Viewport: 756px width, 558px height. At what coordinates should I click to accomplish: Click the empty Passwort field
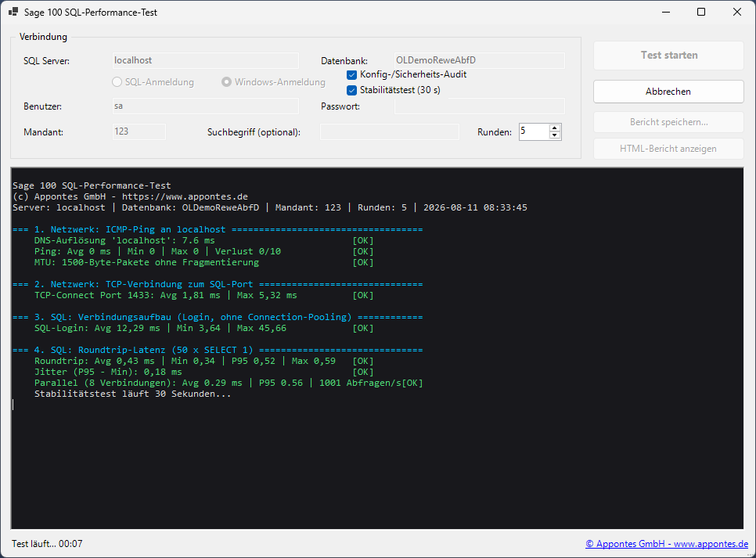click(x=479, y=106)
